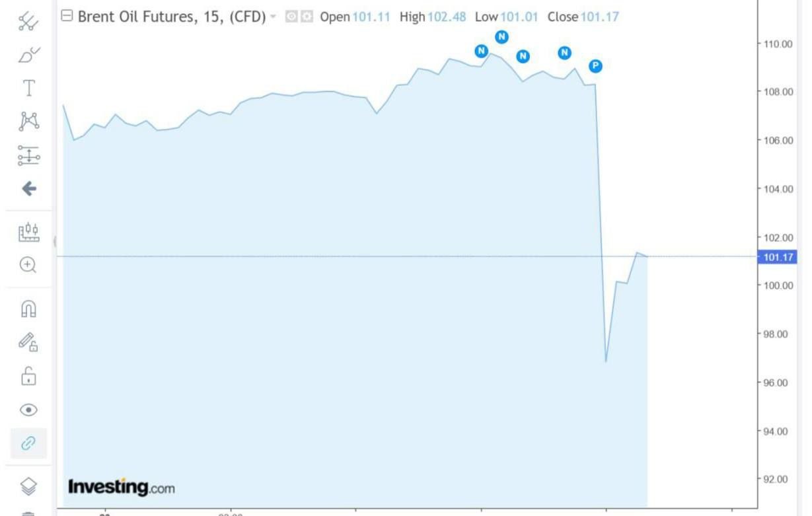This screenshot has width=812, height=516.
Task: Open dropdown arrow after Brent Oil (CFD) title
Action: click(274, 16)
